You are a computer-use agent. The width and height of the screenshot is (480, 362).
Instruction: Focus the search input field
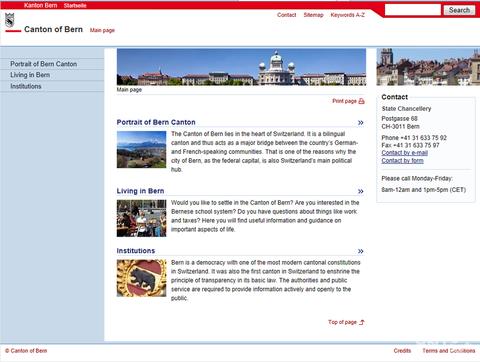click(413, 10)
